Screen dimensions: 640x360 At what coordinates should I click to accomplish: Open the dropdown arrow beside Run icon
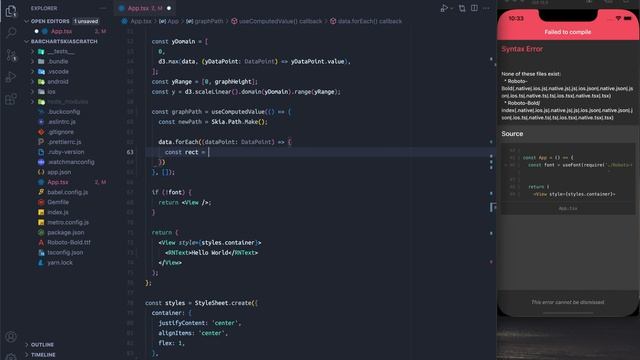click(452, 9)
